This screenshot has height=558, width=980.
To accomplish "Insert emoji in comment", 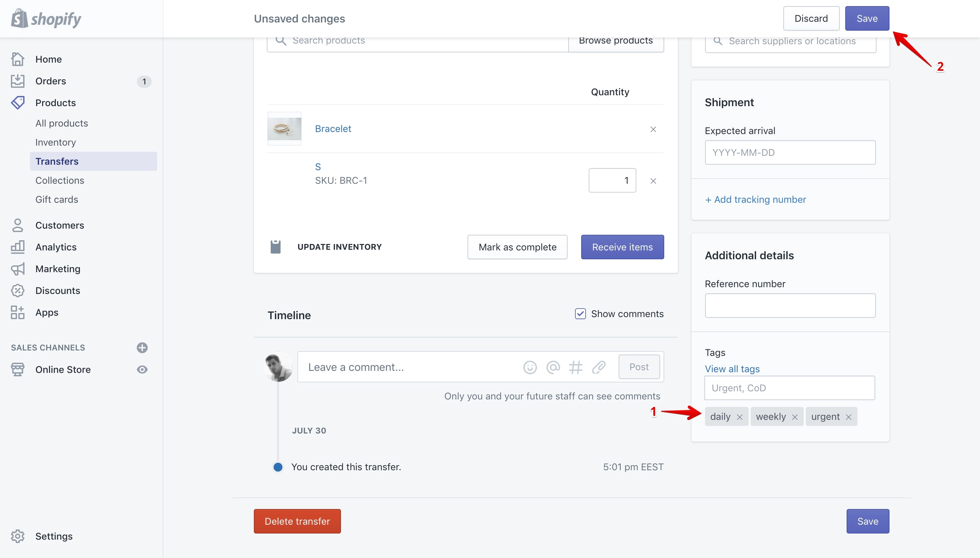I will tap(530, 367).
